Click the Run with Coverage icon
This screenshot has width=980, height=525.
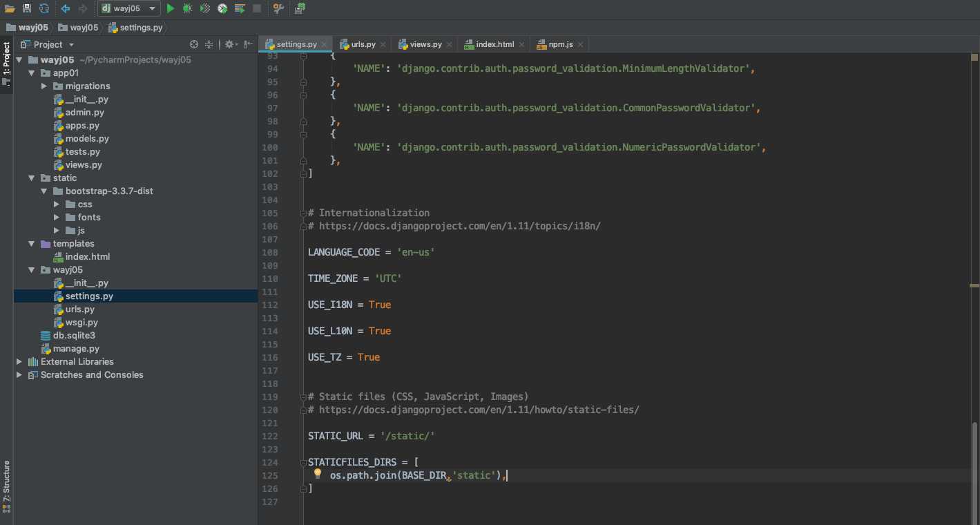205,8
